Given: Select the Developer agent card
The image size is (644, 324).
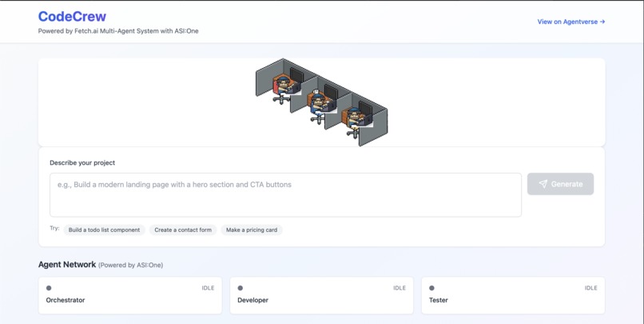Looking at the screenshot, I should point(321,295).
